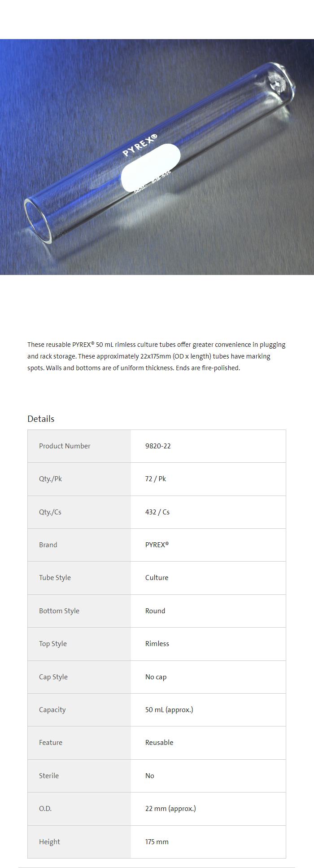Click the Reusable feature value
Image resolution: width=314 pixels, height=868 pixels.
coord(159,743)
